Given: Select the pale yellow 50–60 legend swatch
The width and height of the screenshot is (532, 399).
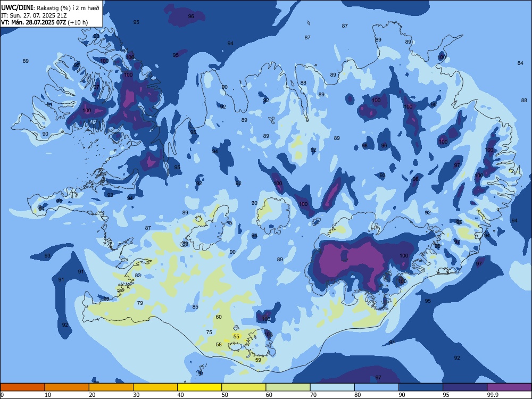Looking at the screenshot, I should pyautogui.click(x=244, y=387).
